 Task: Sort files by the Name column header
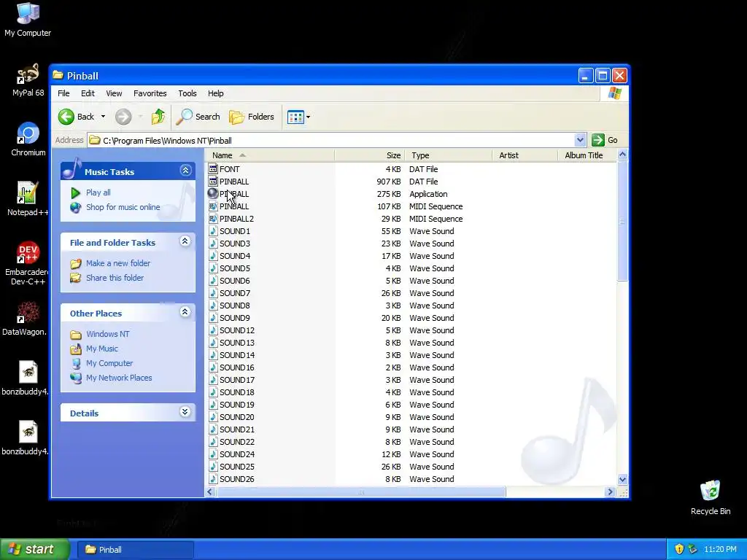(x=271, y=155)
